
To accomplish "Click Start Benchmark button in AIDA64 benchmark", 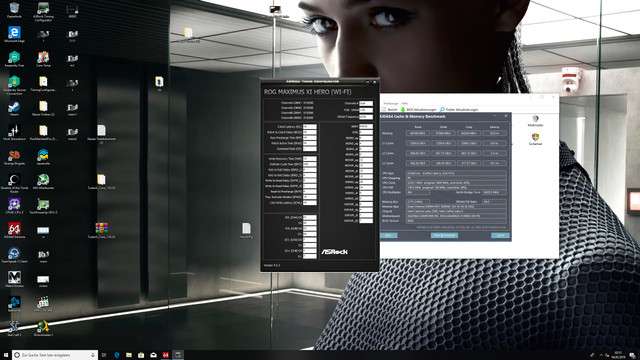I will click(444, 236).
